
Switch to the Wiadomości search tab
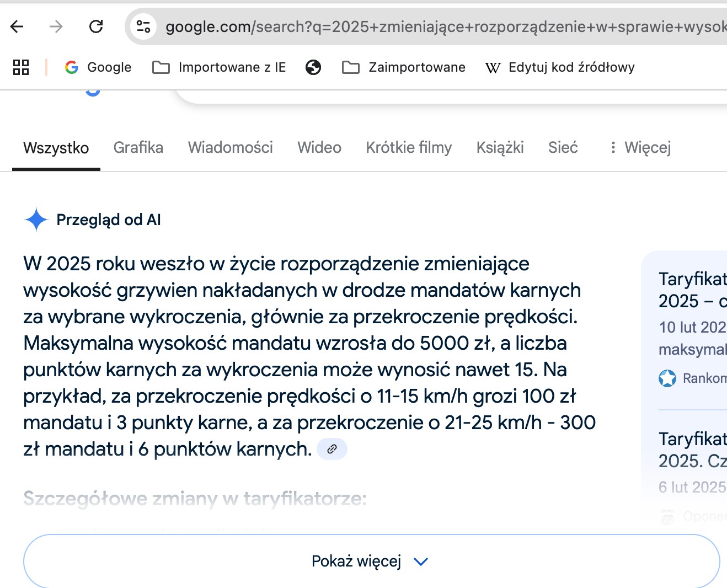[x=230, y=147]
